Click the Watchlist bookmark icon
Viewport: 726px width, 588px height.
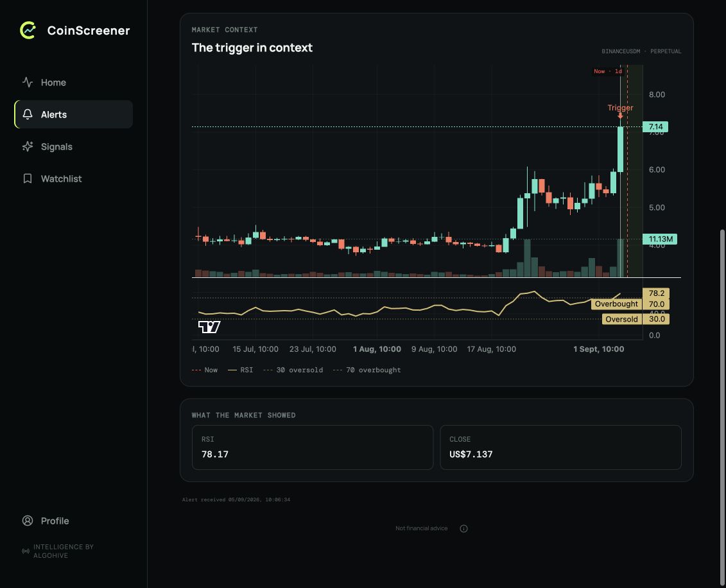[x=28, y=178]
